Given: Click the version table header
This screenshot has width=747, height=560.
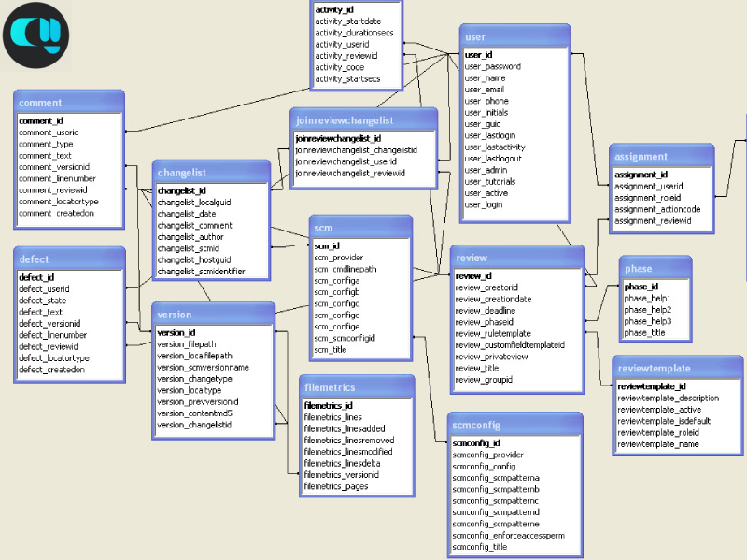Looking at the screenshot, I should tap(213, 315).
